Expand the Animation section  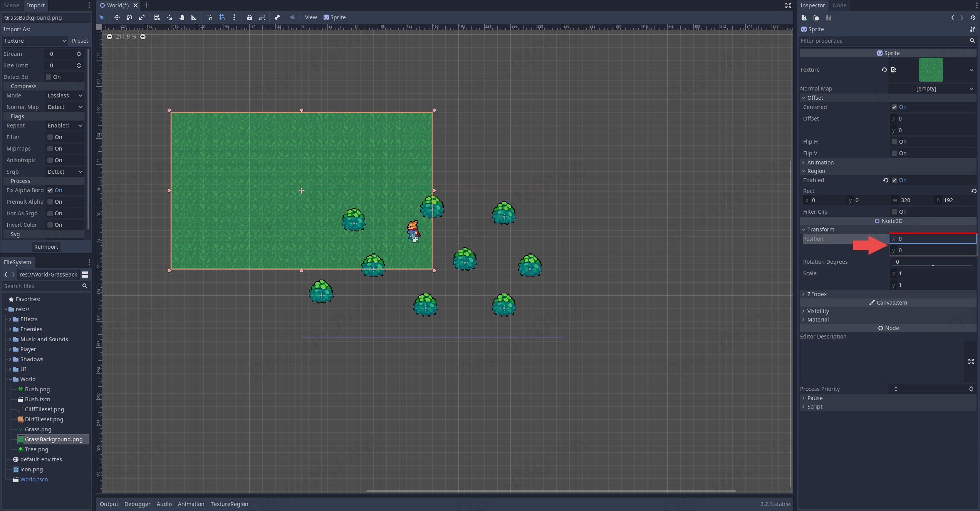820,163
